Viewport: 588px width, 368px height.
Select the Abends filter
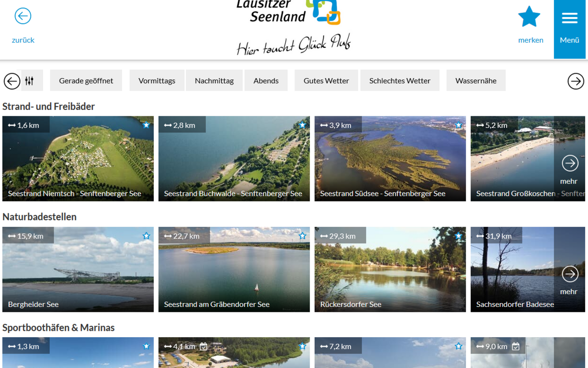(266, 80)
